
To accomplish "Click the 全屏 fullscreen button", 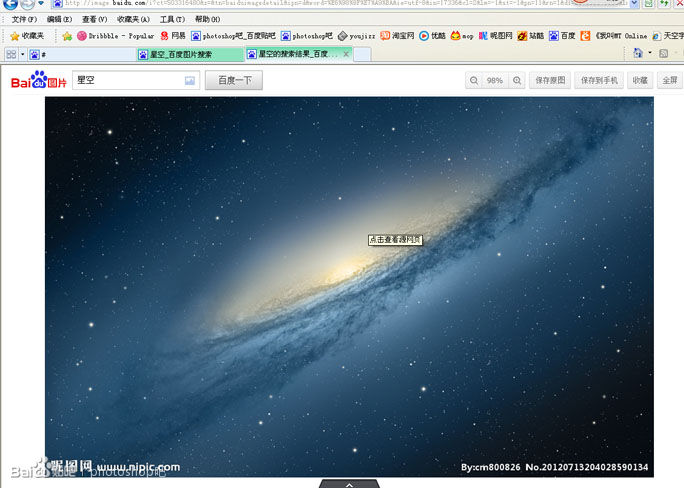I will coord(670,80).
